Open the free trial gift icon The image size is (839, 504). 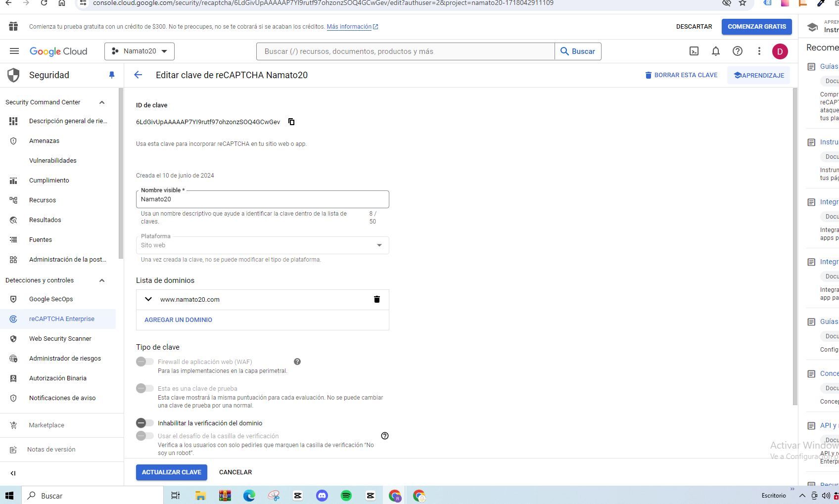13,27
